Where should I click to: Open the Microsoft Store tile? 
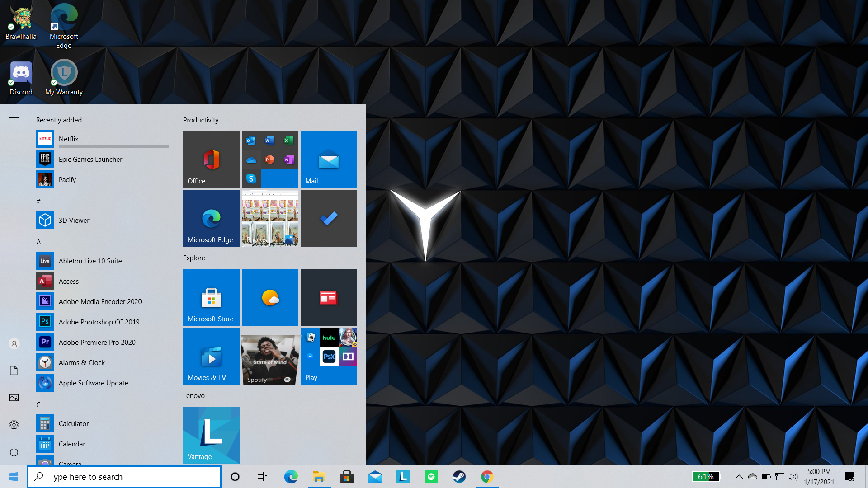[x=211, y=297]
